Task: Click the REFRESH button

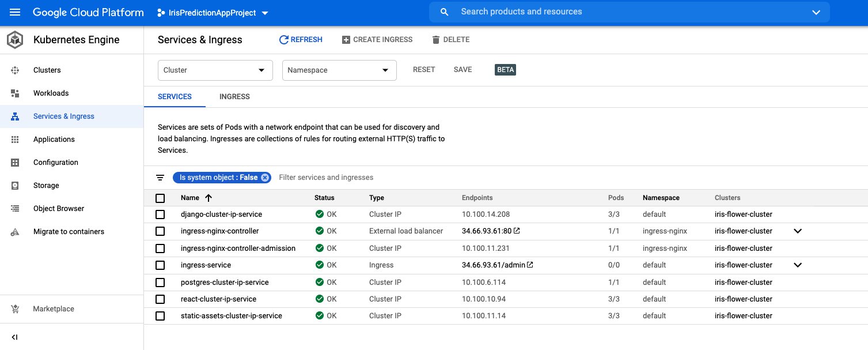Action: (x=301, y=40)
